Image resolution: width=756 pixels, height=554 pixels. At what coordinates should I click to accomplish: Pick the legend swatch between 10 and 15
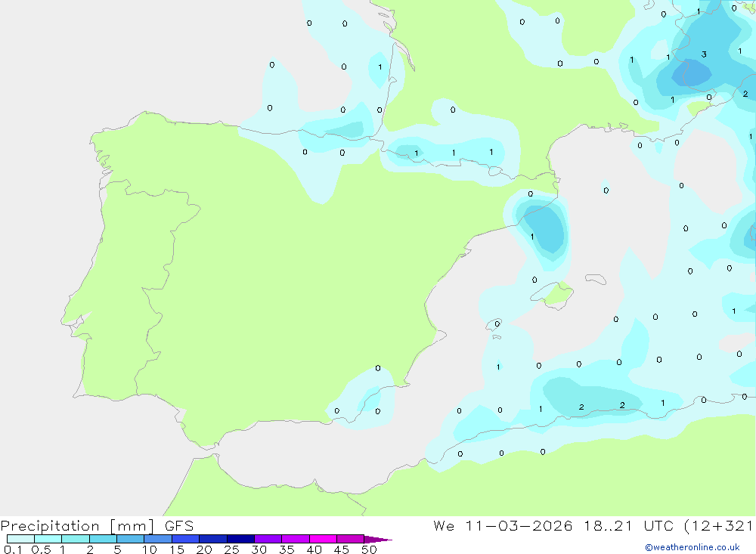(x=158, y=539)
